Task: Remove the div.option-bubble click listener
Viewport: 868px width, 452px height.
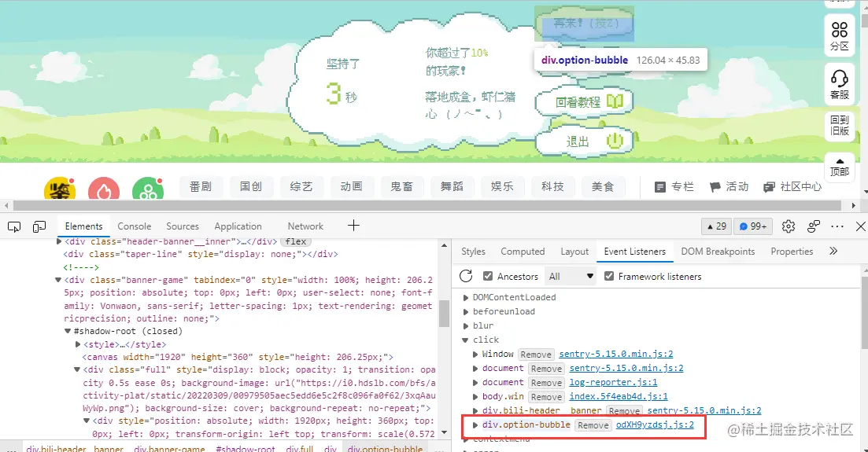Action: pos(593,425)
